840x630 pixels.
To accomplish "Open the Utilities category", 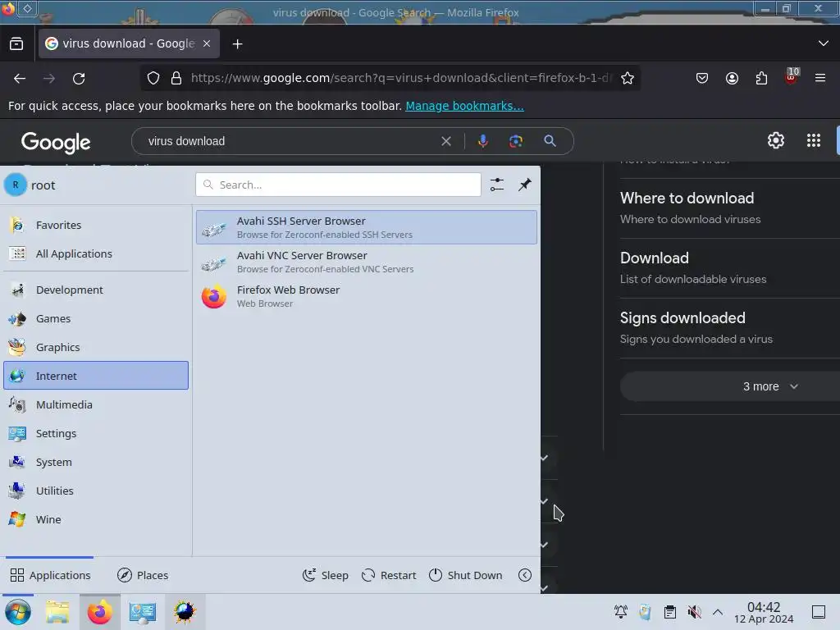I will 96,491.
